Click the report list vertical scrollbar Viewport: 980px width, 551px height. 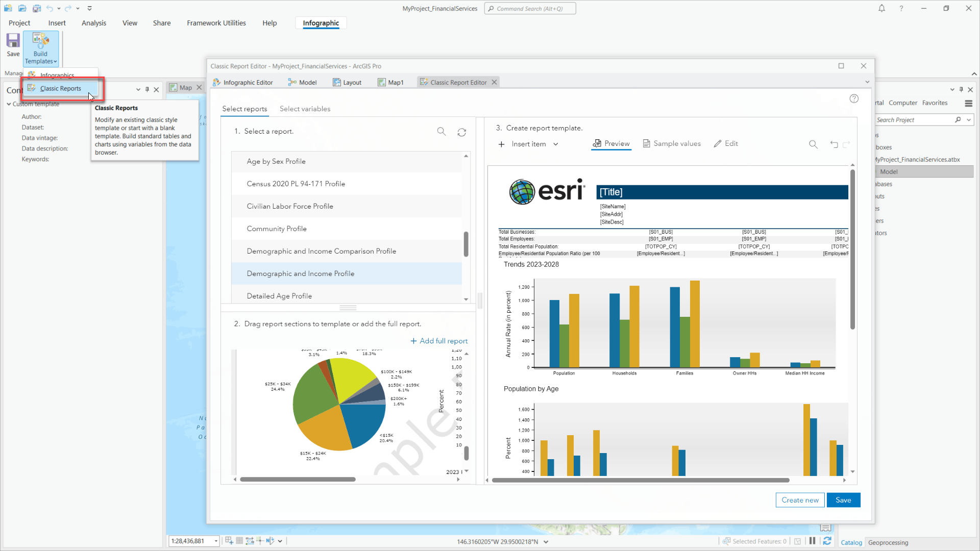(x=465, y=244)
